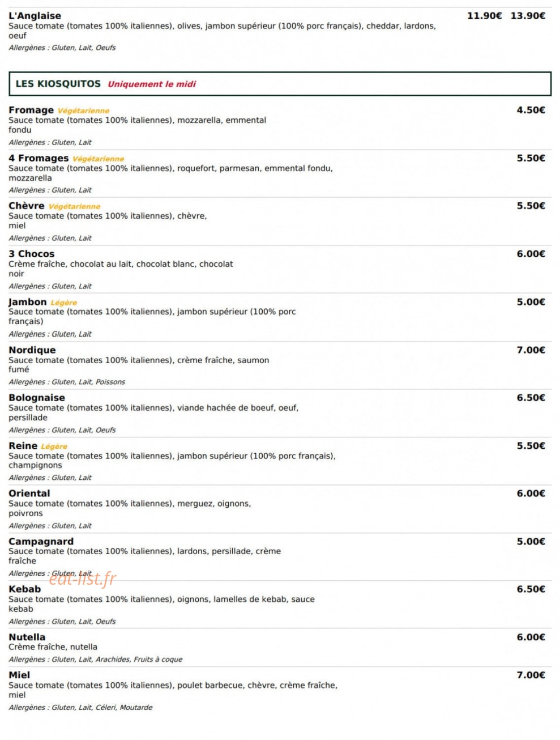Click the Campagnard item name
The width and height of the screenshot is (560, 740).
coord(41,542)
